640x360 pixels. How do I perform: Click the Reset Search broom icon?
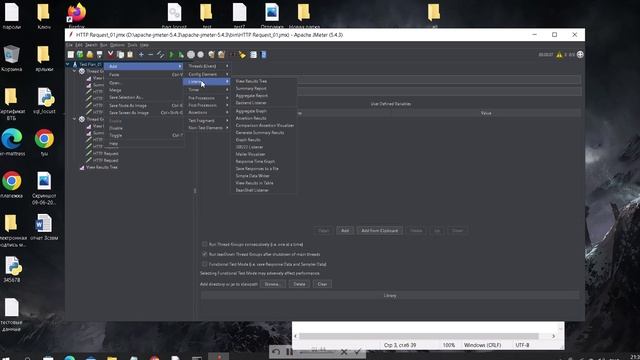pos(242,55)
